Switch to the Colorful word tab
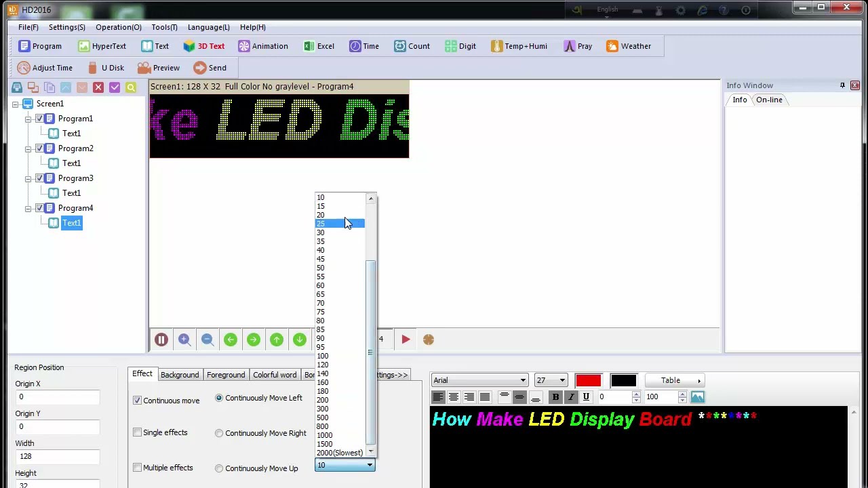 [275, 375]
